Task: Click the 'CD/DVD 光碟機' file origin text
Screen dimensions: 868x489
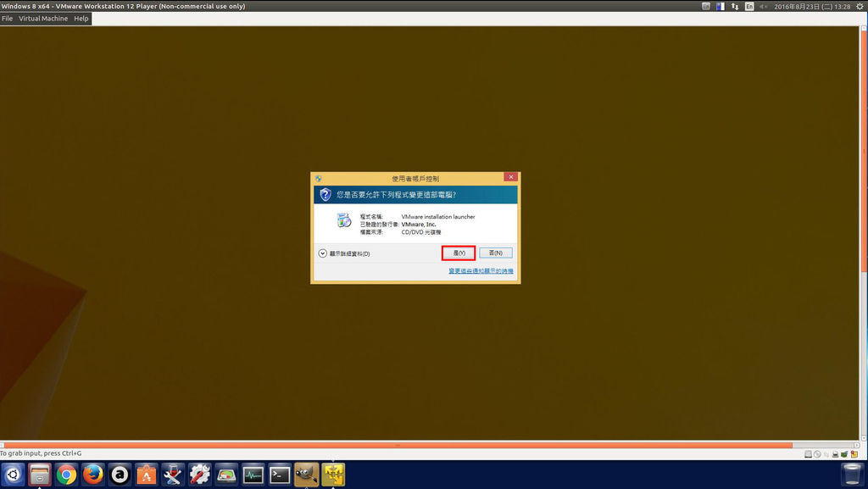Action: pyautogui.click(x=421, y=232)
